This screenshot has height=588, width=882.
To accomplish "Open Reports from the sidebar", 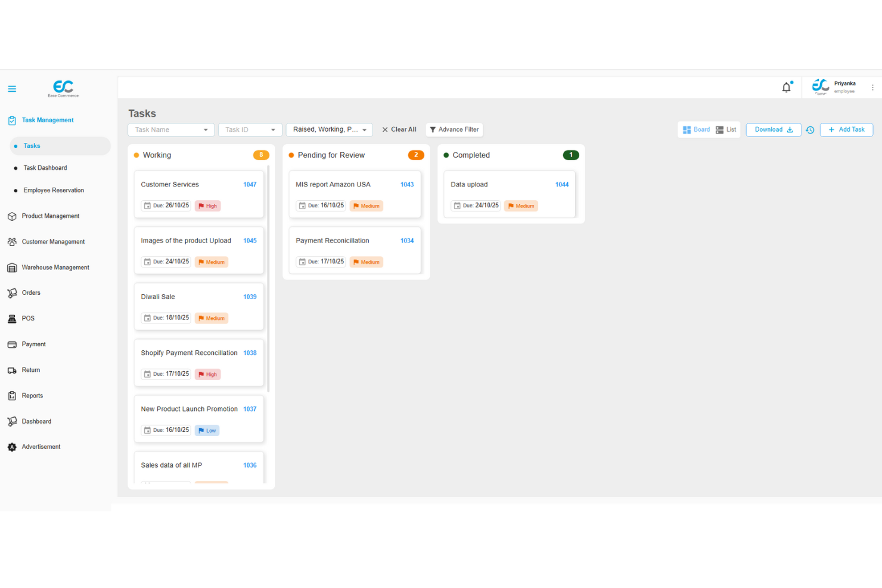I will (x=32, y=395).
